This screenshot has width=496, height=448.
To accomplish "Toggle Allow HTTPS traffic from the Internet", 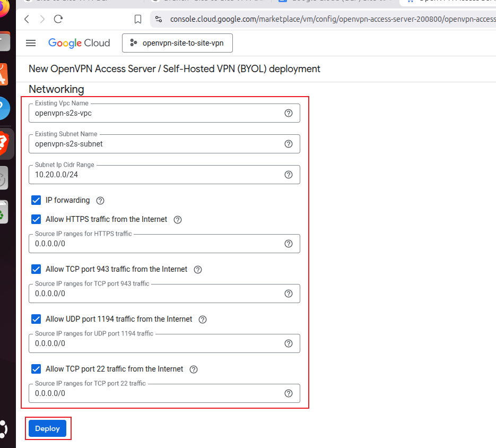I will coord(36,219).
